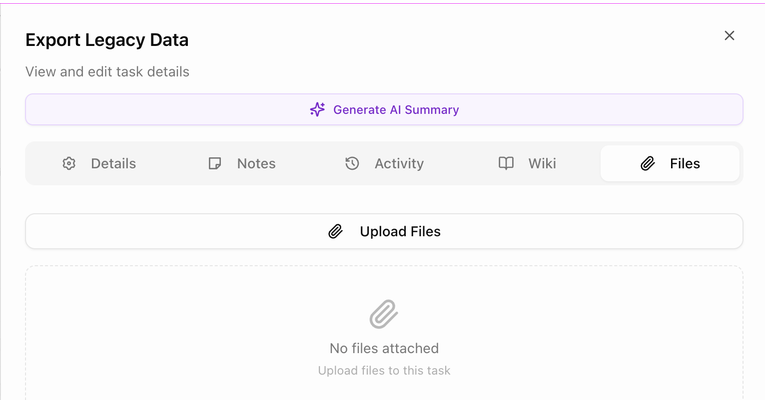Viewport: 768px width, 400px height.
Task: Click the Upload files to this task hint
Action: (x=384, y=371)
